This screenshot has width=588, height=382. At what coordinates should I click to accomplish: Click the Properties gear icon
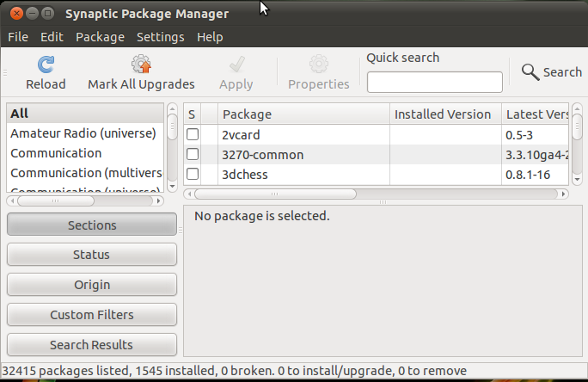point(318,65)
